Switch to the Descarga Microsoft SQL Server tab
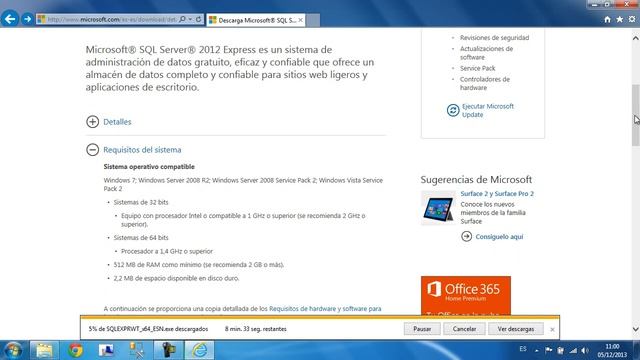The height and width of the screenshot is (360, 640). (256, 20)
